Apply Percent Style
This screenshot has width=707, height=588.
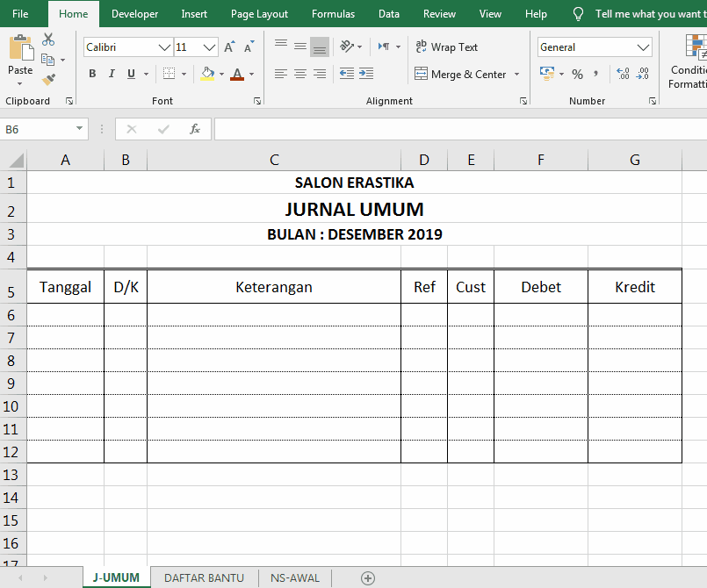[x=578, y=74]
